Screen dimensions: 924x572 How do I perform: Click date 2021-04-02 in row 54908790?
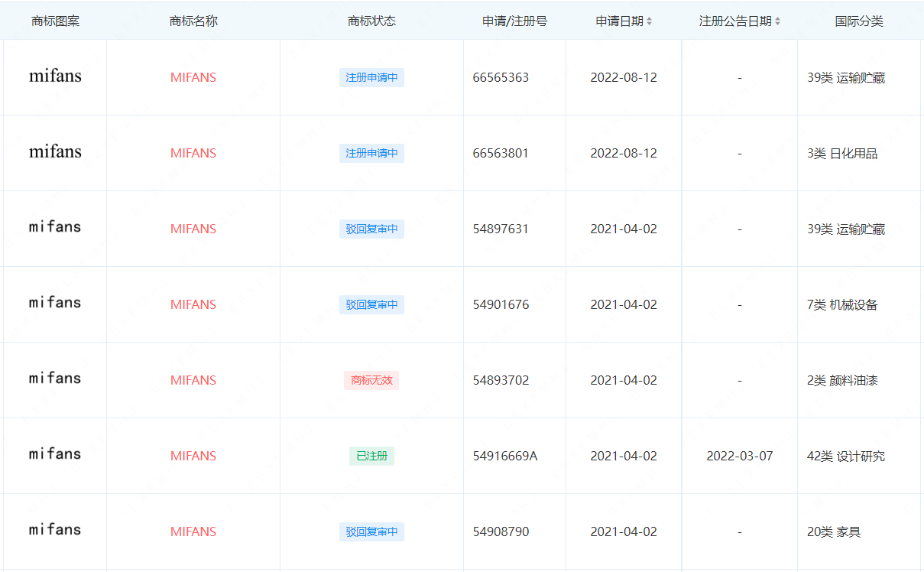pos(624,531)
